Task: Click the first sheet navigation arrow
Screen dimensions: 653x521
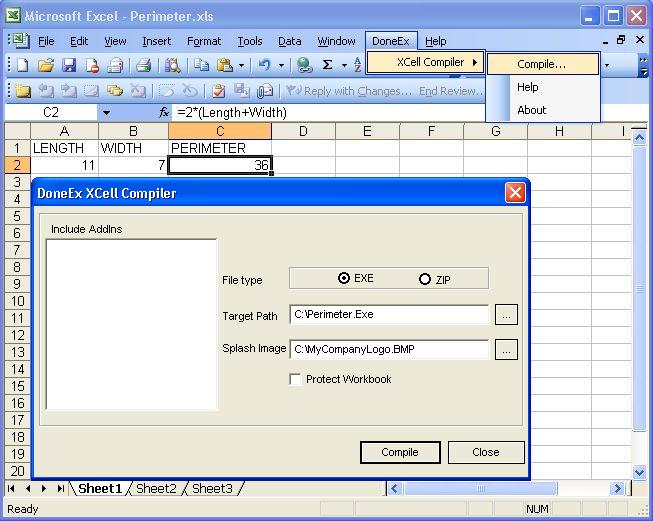Action: coord(12,489)
